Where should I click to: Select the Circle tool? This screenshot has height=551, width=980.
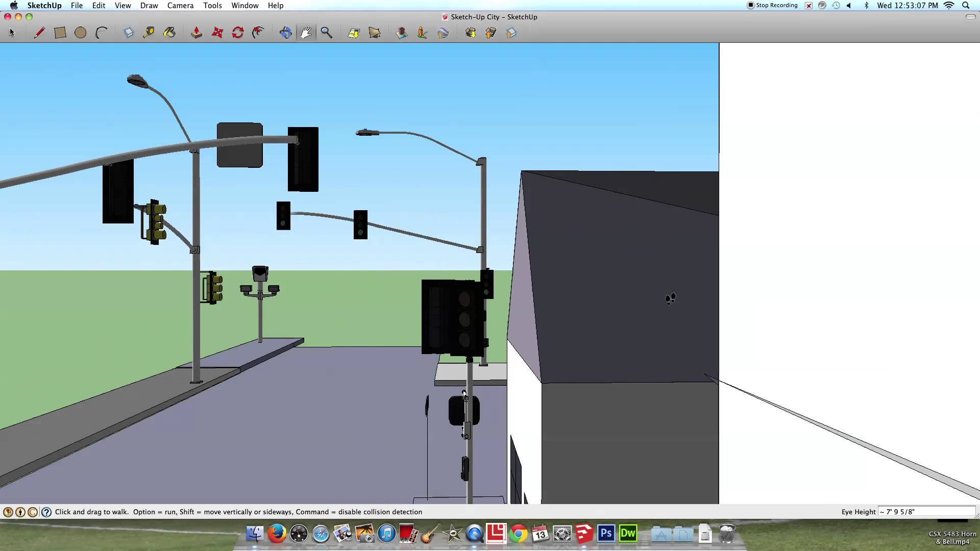[80, 32]
